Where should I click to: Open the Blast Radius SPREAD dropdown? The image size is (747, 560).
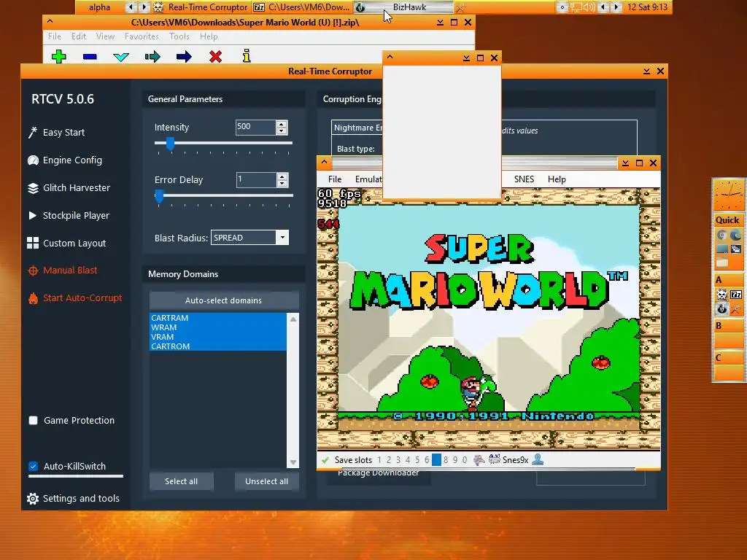tap(282, 238)
